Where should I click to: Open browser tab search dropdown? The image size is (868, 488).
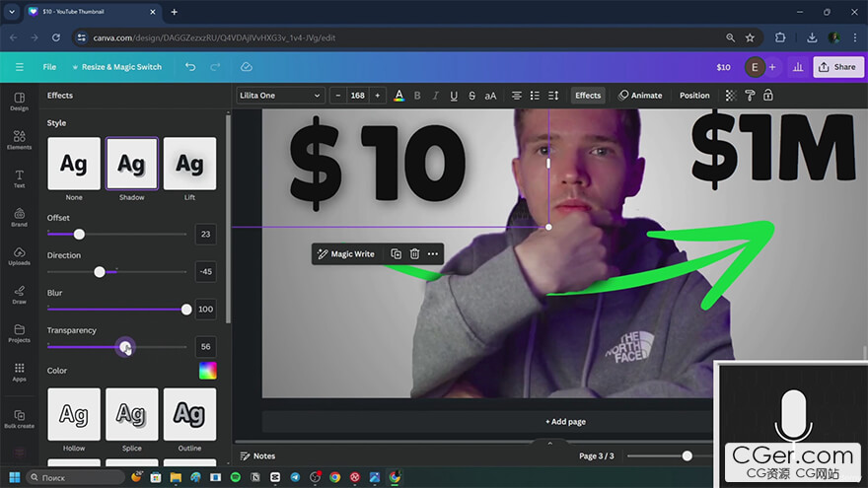[12, 12]
